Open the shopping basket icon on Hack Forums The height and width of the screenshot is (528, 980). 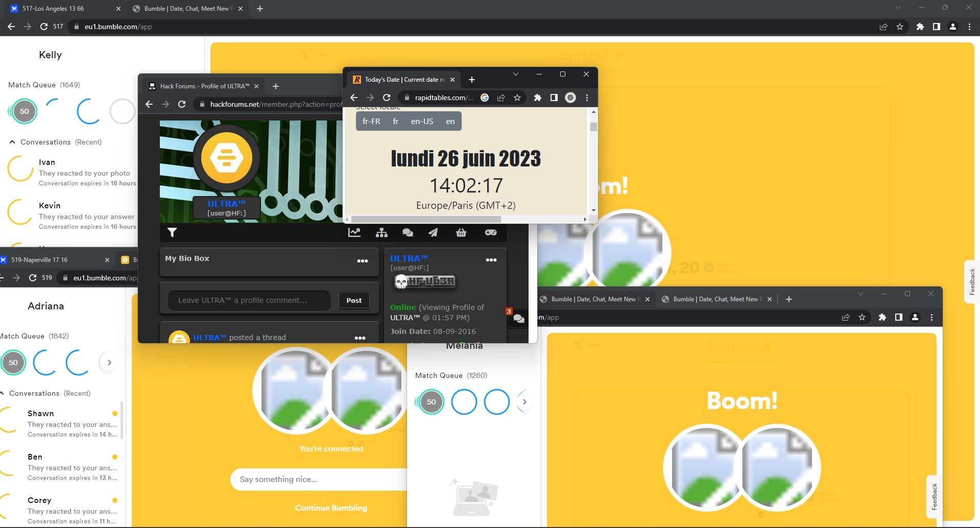point(461,232)
